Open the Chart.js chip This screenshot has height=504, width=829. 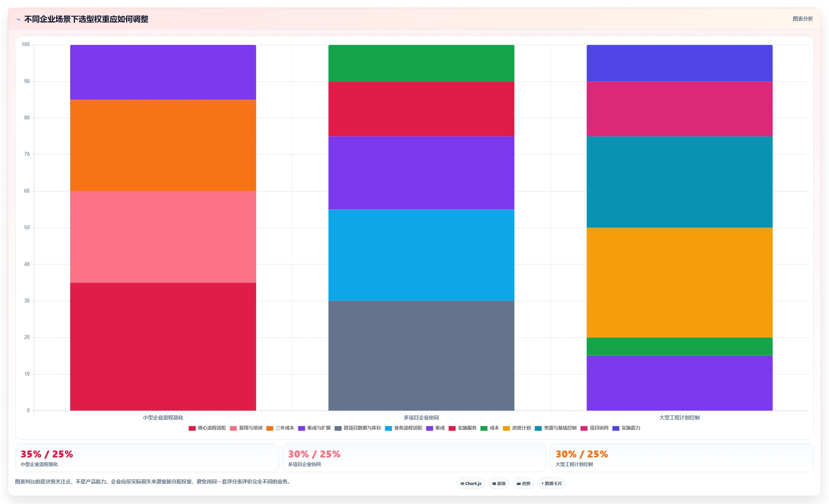471,483
